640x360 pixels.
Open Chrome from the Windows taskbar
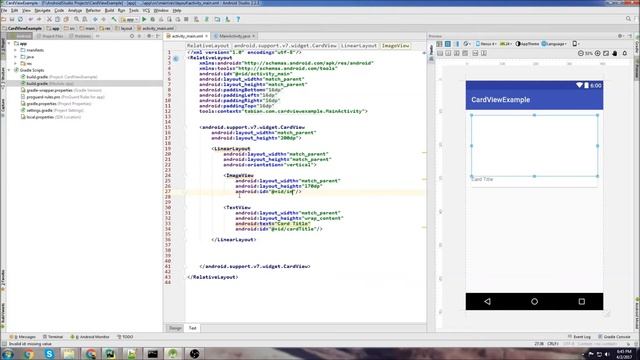click(x=29, y=354)
